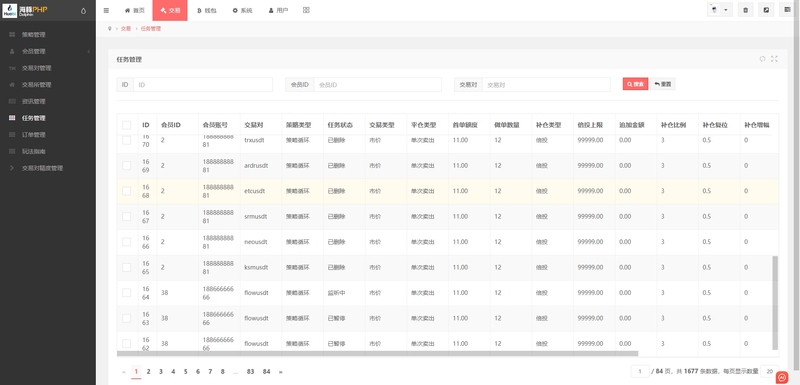Go to page 84
The height and width of the screenshot is (385, 800).
click(x=266, y=372)
